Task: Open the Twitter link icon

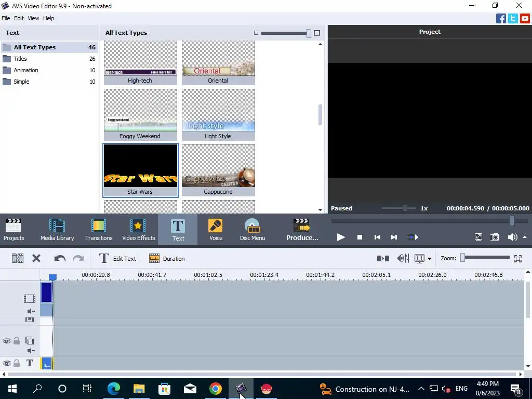Action: 513,18
